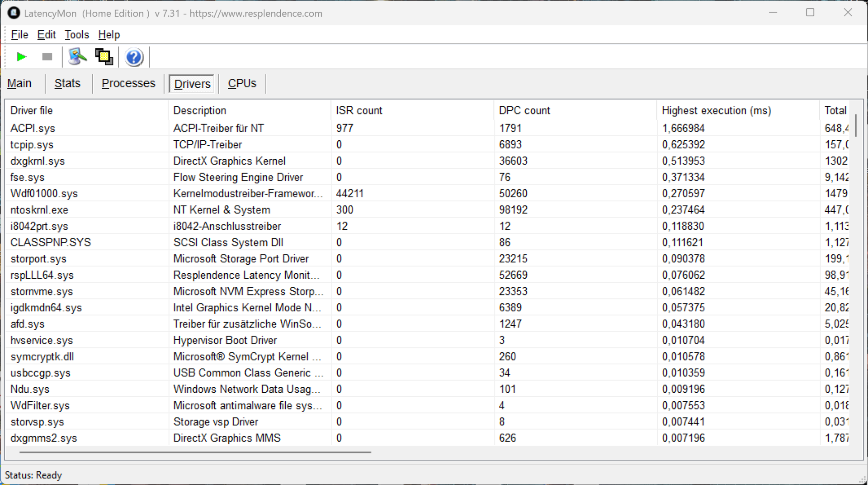Screen dimensions: 868x485
Task: Select the dxgkrnl.sys driver row
Action: [x=427, y=161]
